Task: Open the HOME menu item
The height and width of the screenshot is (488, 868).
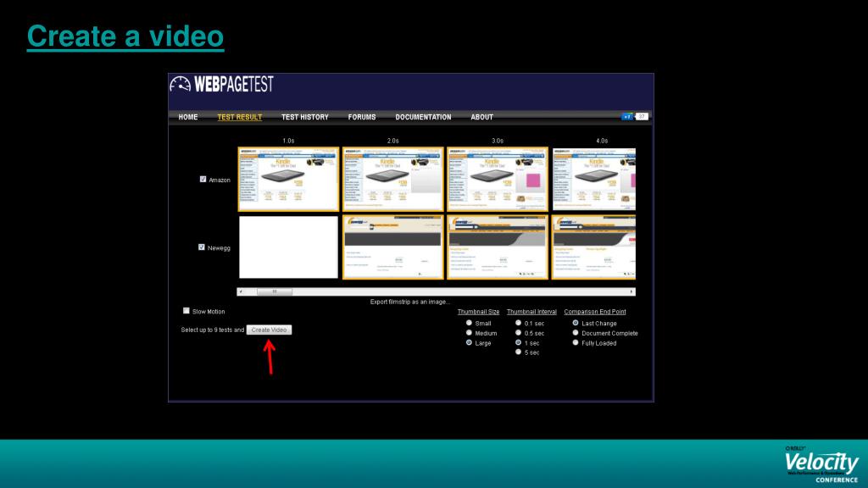Action: [x=187, y=117]
